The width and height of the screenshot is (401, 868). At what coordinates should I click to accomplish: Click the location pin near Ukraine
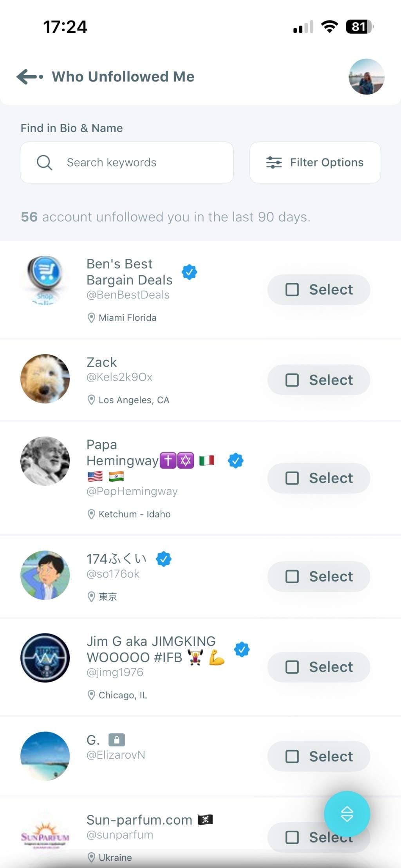tap(91, 857)
